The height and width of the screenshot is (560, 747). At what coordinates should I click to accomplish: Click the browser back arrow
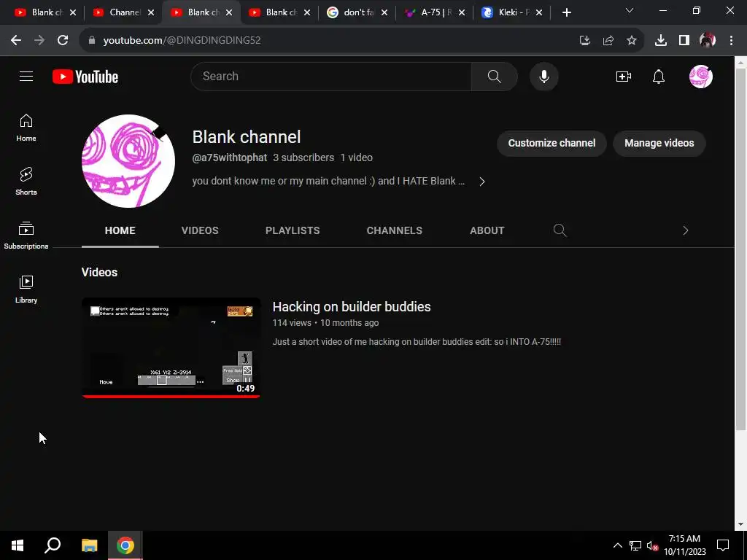16,40
